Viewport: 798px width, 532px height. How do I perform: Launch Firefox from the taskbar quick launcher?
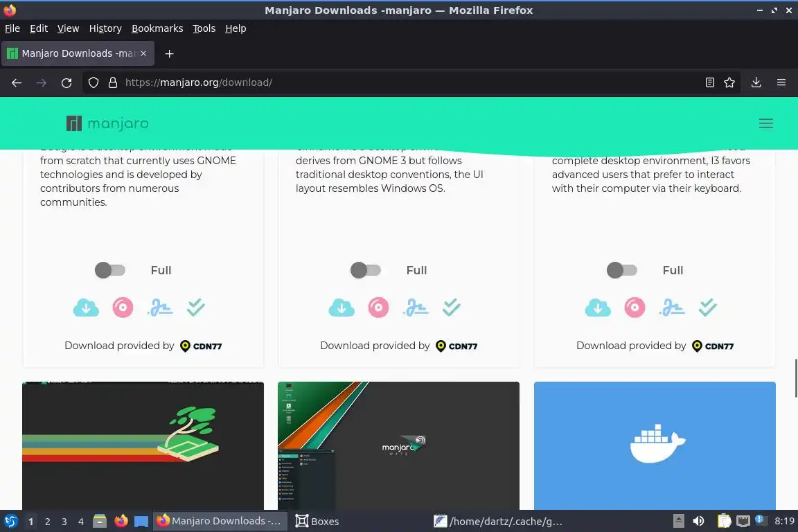[x=121, y=522]
